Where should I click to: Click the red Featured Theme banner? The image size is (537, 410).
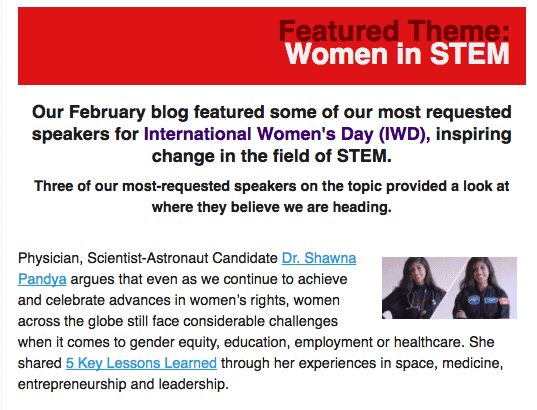272,46
